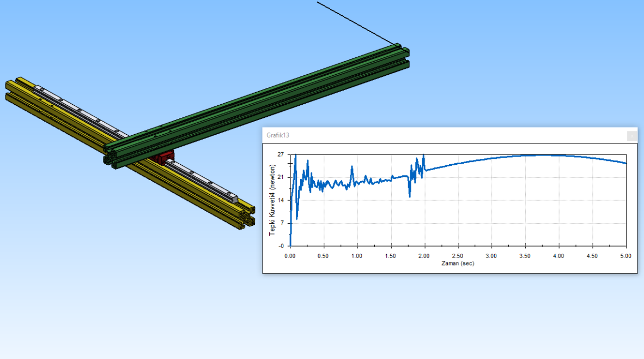Click the 5.00 tick on the time axis
Image resolution: width=644 pixels, height=359 pixels.
626,256
